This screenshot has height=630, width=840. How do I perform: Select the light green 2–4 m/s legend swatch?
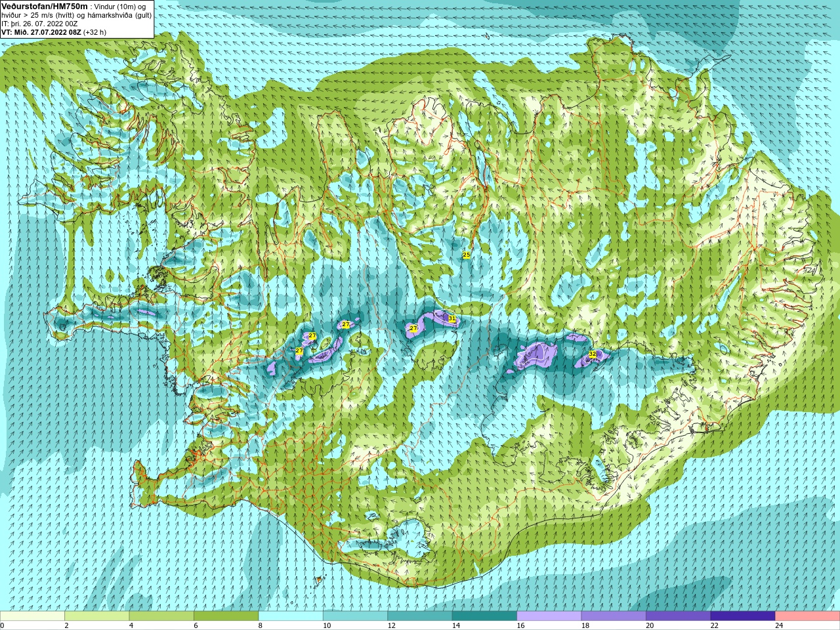pyautogui.click(x=97, y=616)
